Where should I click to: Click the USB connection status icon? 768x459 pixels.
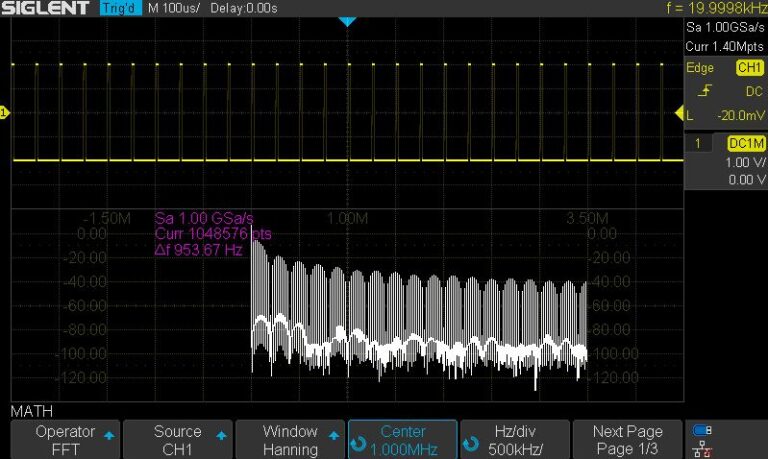[703, 430]
